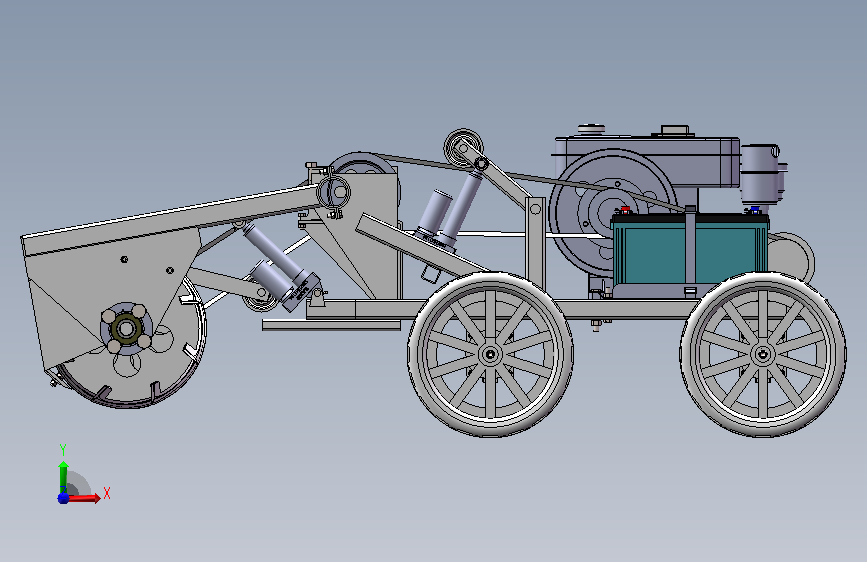Select the cylindrical air filter on the engine
This screenshot has height=562, width=867.
point(760,173)
